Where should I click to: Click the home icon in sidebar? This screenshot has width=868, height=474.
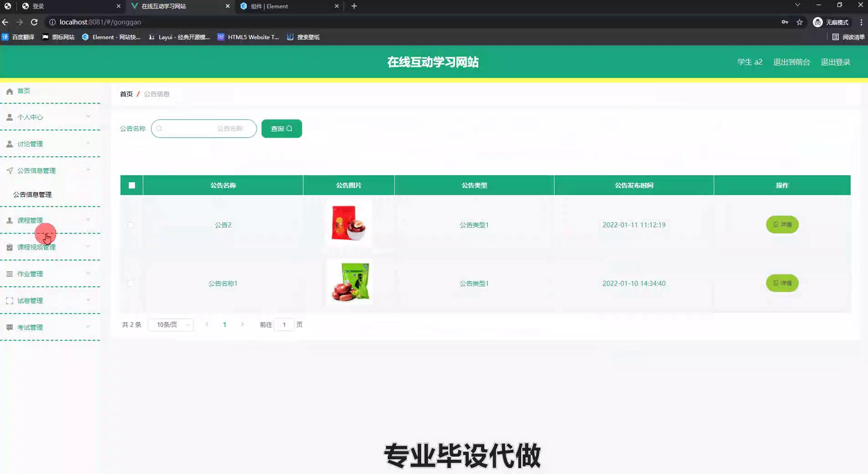10,91
